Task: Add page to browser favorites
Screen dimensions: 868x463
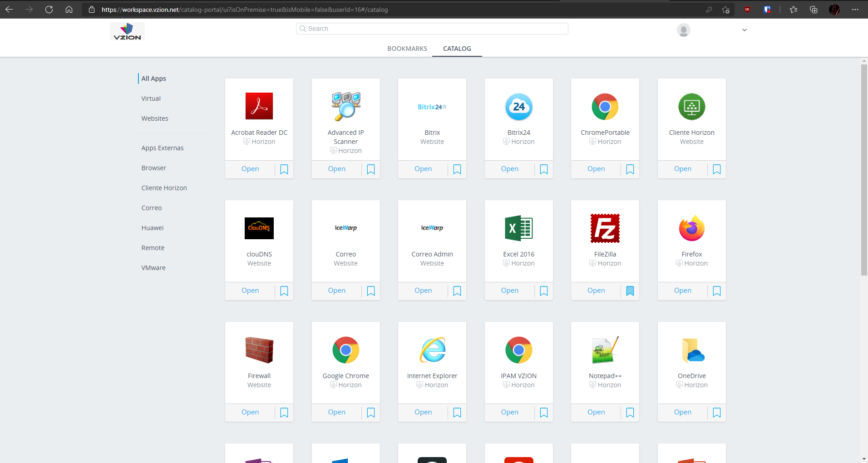Action: [725, 10]
